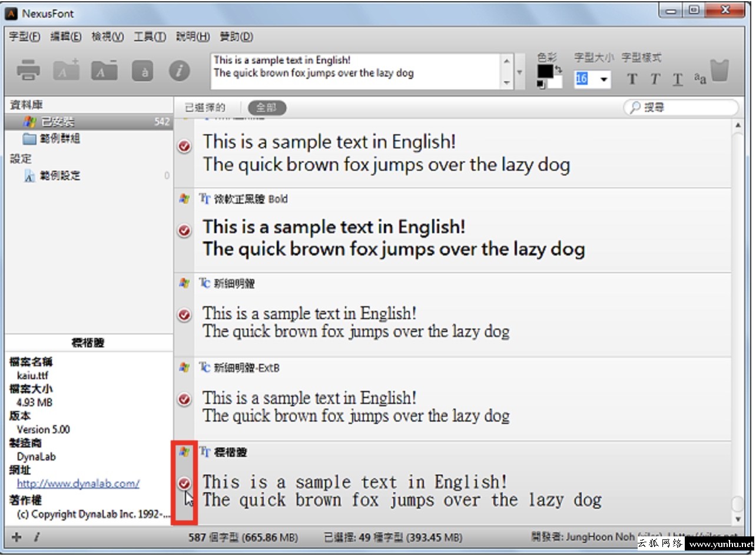Image resolution: width=756 pixels, height=557 pixels.
Task: Click the font list scrollbar down arrow
Action: (x=738, y=519)
